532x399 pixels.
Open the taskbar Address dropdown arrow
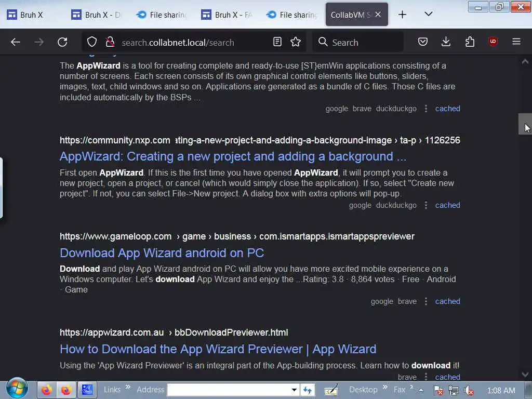point(294,390)
